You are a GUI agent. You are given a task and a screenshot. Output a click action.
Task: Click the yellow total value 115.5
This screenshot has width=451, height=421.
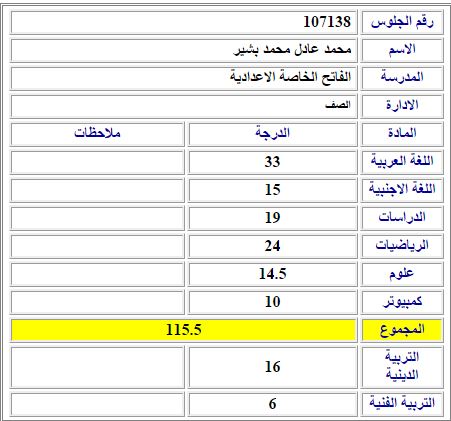pos(184,330)
